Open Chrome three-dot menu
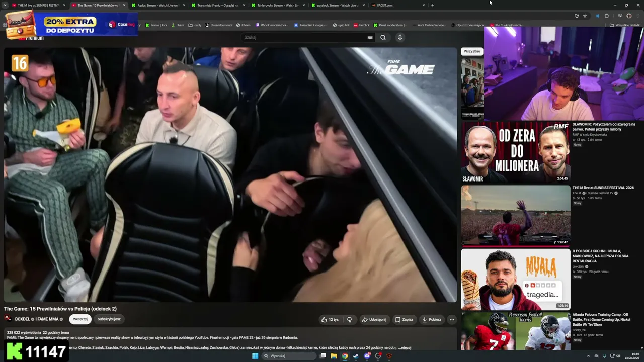 tap(638, 16)
